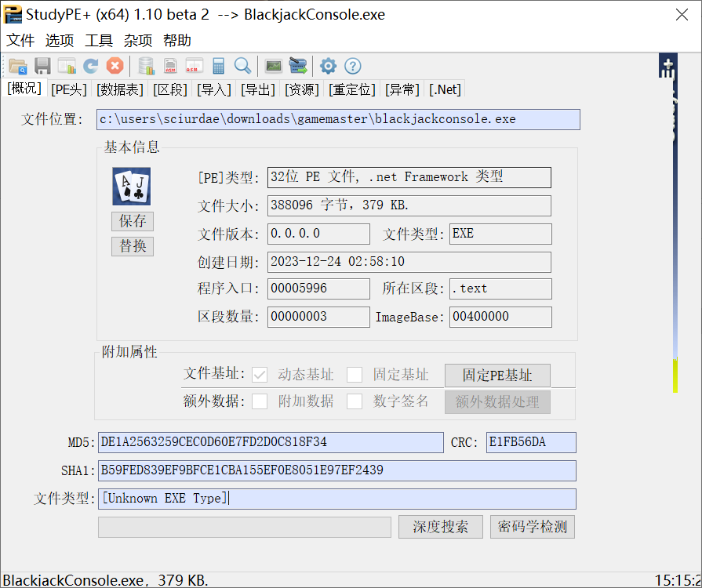The width and height of the screenshot is (702, 588).
Task: Switch to the [异常] tab
Action: (402, 89)
